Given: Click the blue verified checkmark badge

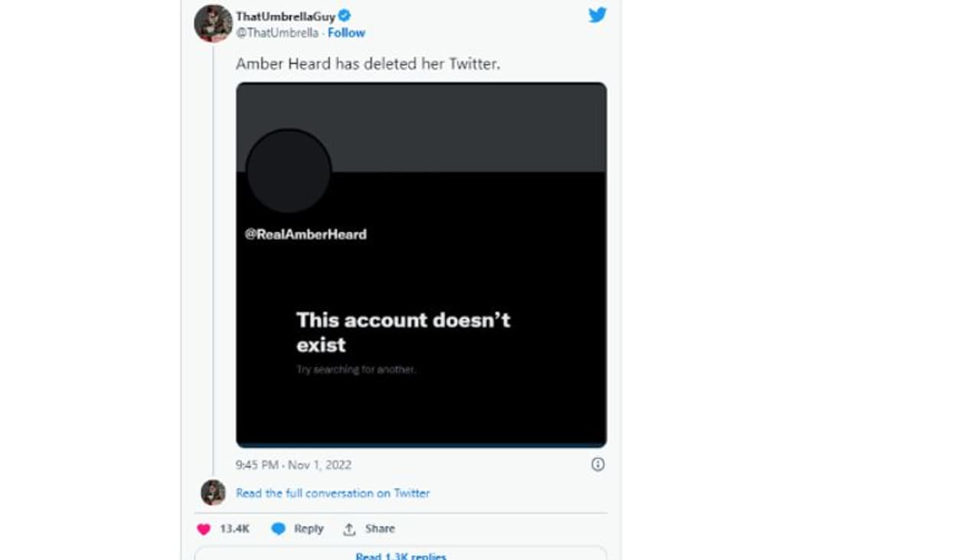Looking at the screenshot, I should (345, 16).
